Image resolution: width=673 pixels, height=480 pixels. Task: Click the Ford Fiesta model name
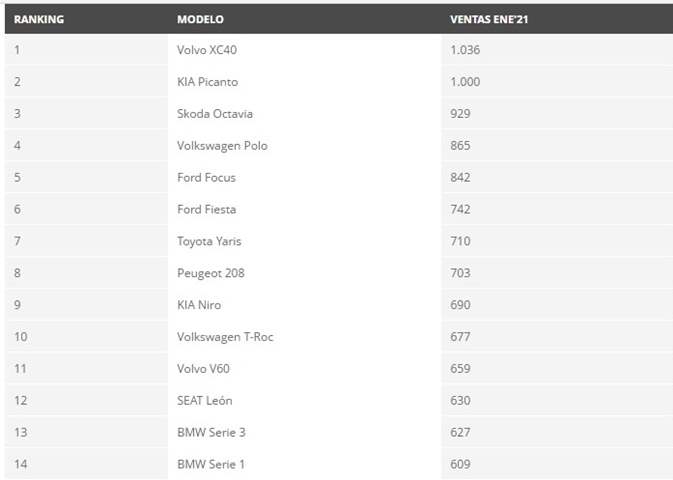206,209
